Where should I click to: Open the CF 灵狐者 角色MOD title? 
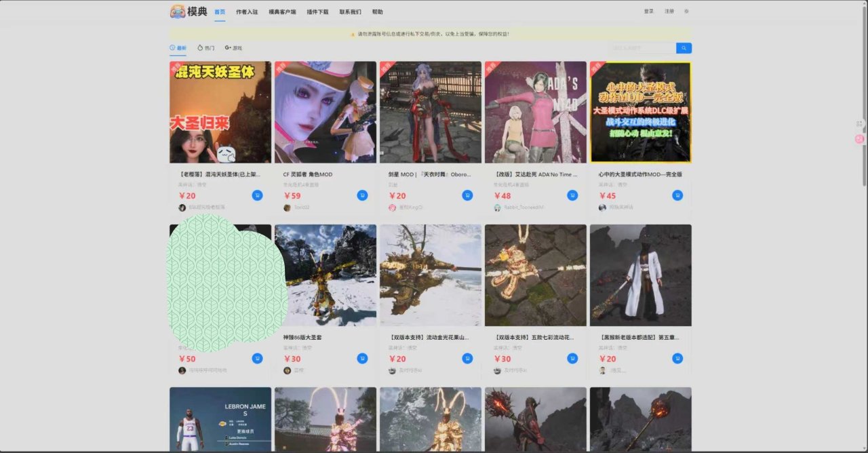click(x=308, y=174)
